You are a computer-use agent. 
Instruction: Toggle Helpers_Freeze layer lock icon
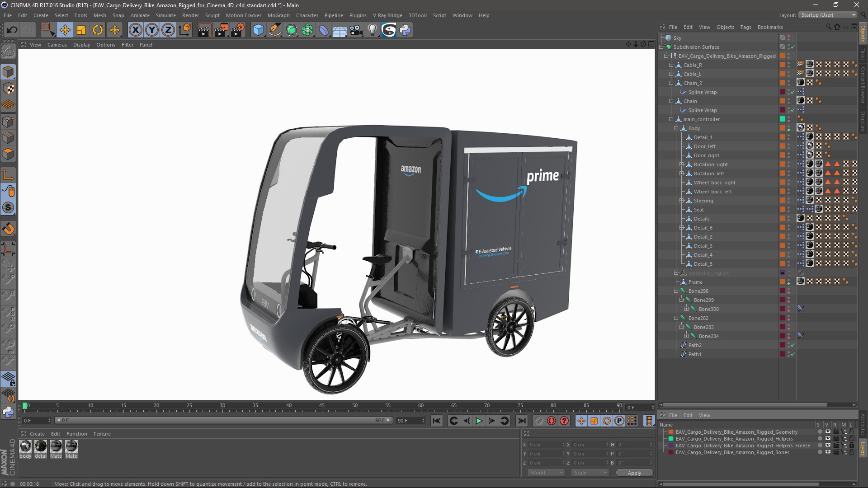tap(852, 446)
